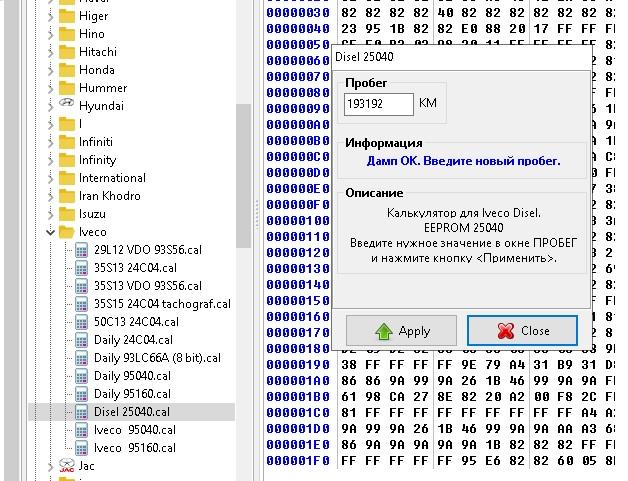Click the 35S15 24C04 tachograf.cal icon
Screen dimensions: 628x481
(x=81, y=304)
